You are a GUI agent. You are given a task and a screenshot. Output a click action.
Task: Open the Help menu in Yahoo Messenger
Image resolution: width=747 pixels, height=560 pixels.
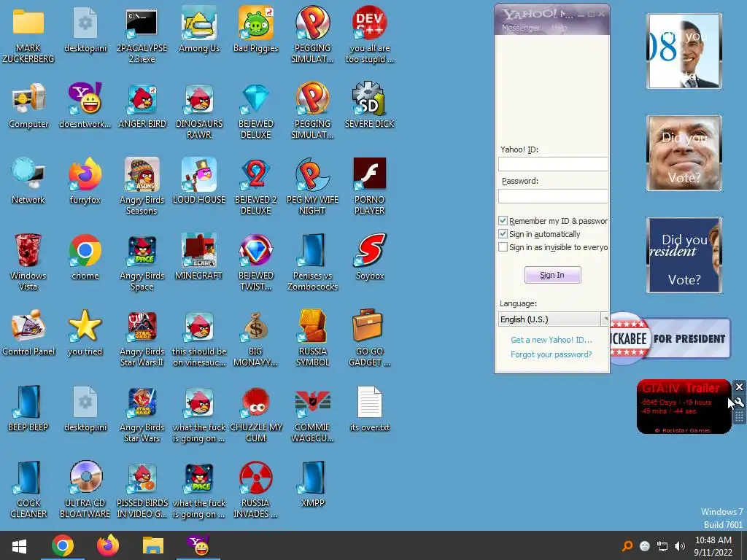(560, 28)
